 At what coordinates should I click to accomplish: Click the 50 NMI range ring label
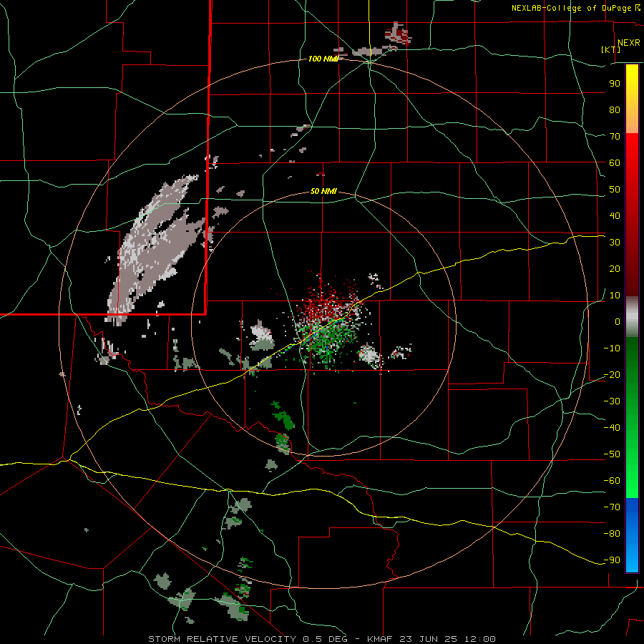coord(323,191)
